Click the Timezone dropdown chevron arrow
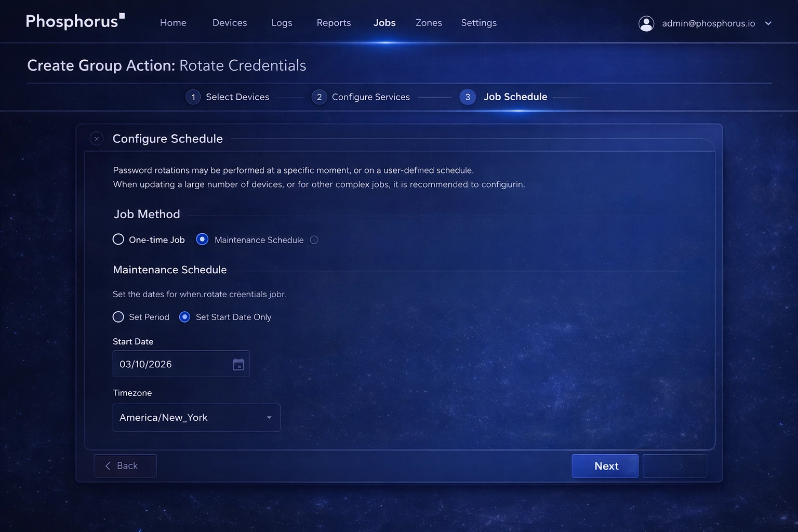 pyautogui.click(x=269, y=418)
